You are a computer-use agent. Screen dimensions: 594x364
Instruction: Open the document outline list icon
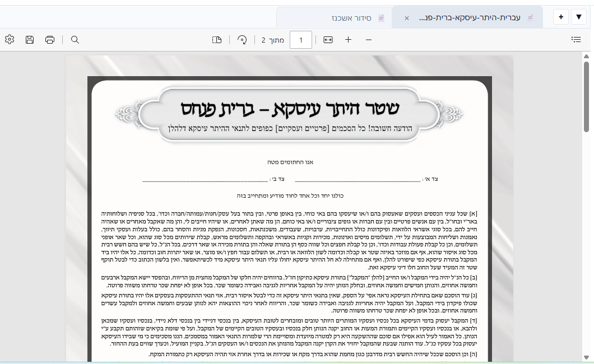point(576,39)
